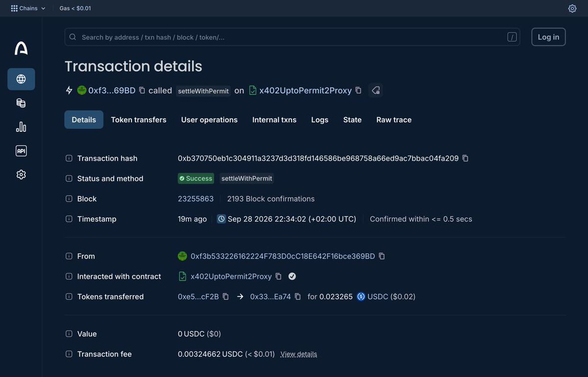This screenshot has height=377, width=588.
Task: Switch to the Token transfers tab
Action: [139, 120]
